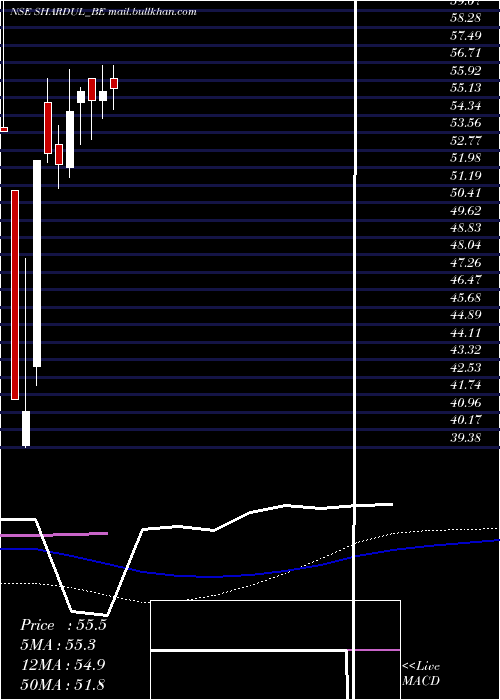
Task: Select the 50.41 price axis label
Action: click(x=465, y=193)
